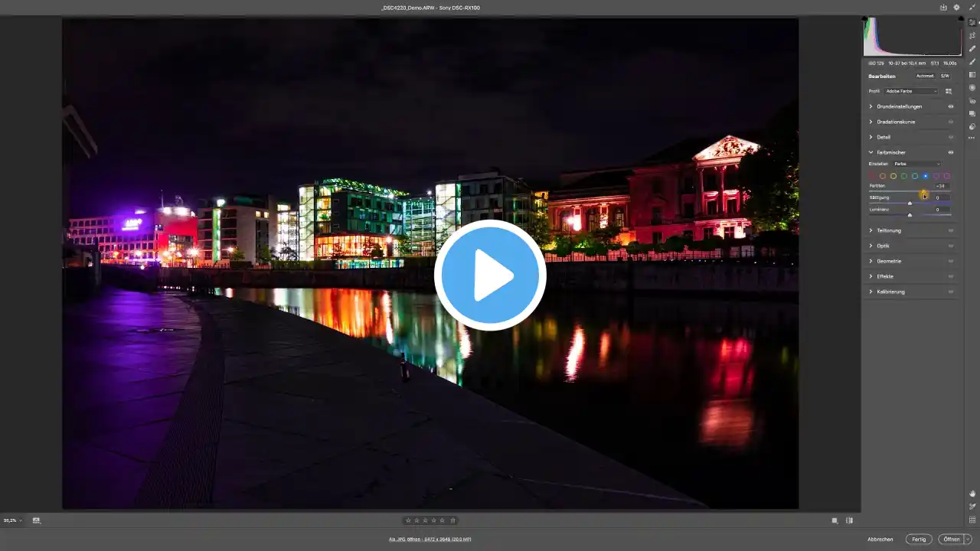The width and height of the screenshot is (980, 551).
Task: Toggle Teiltonung panel visibility eye
Action: (x=951, y=230)
